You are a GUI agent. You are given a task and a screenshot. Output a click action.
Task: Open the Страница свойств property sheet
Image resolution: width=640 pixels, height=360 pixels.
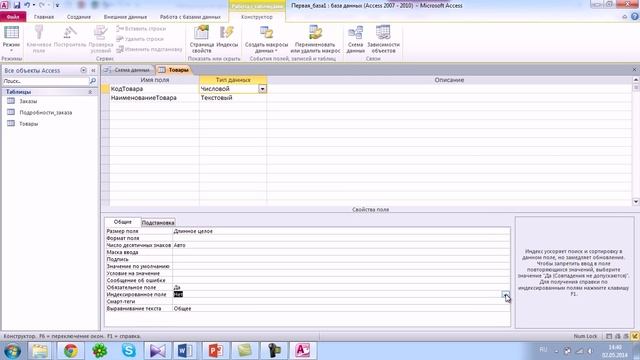click(202, 39)
